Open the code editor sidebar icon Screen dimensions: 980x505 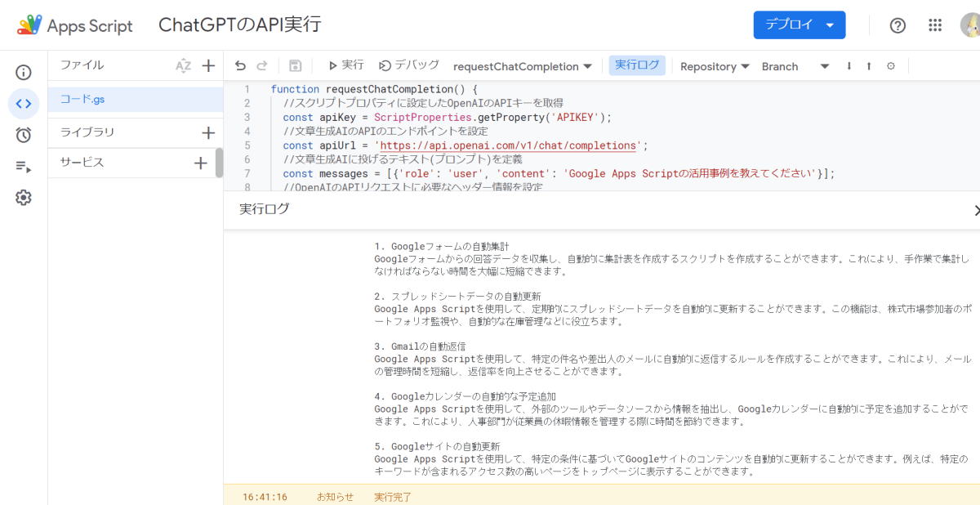(x=24, y=104)
